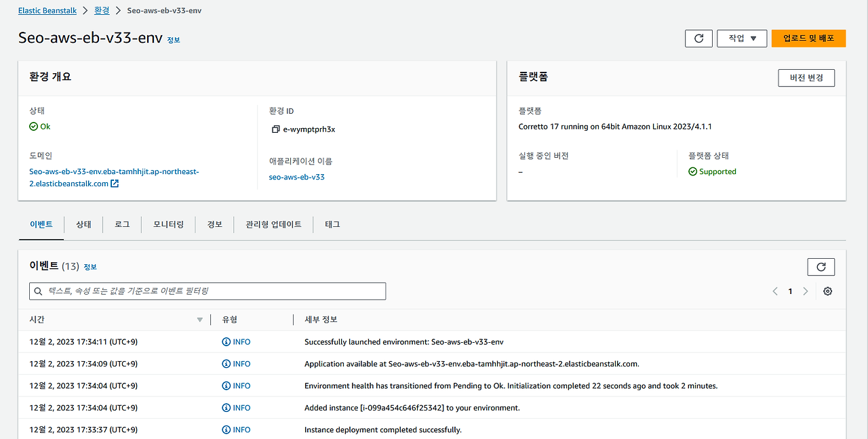Click the 버전 변경 button

point(806,78)
